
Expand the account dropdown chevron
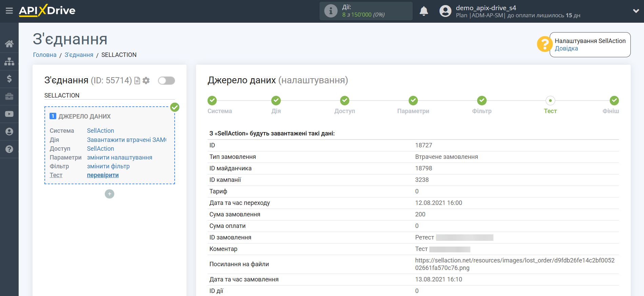point(636,11)
